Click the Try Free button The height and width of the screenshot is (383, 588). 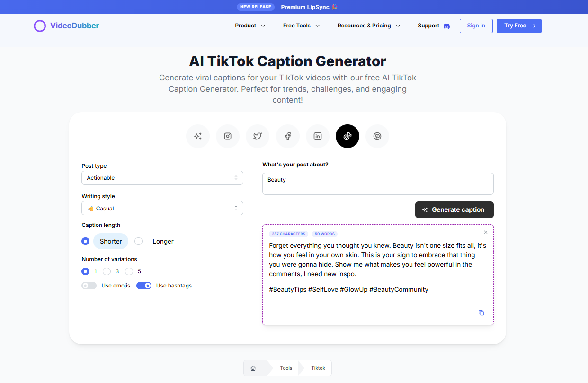click(519, 26)
